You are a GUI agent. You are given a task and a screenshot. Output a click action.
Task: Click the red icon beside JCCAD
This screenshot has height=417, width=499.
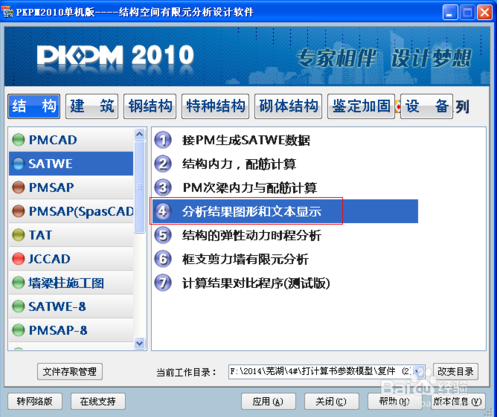pyautogui.click(x=18, y=259)
